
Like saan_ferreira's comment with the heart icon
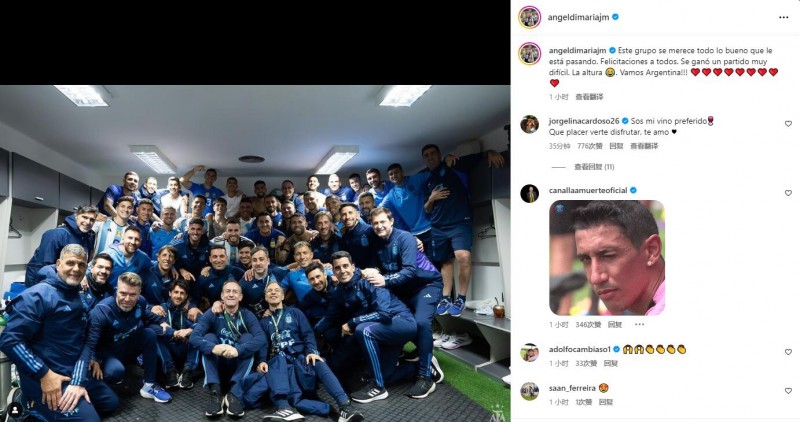[x=788, y=391]
